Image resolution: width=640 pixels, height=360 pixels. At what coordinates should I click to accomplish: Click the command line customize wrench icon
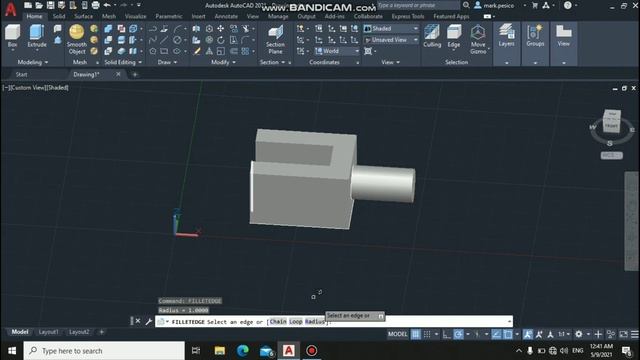coord(149,321)
